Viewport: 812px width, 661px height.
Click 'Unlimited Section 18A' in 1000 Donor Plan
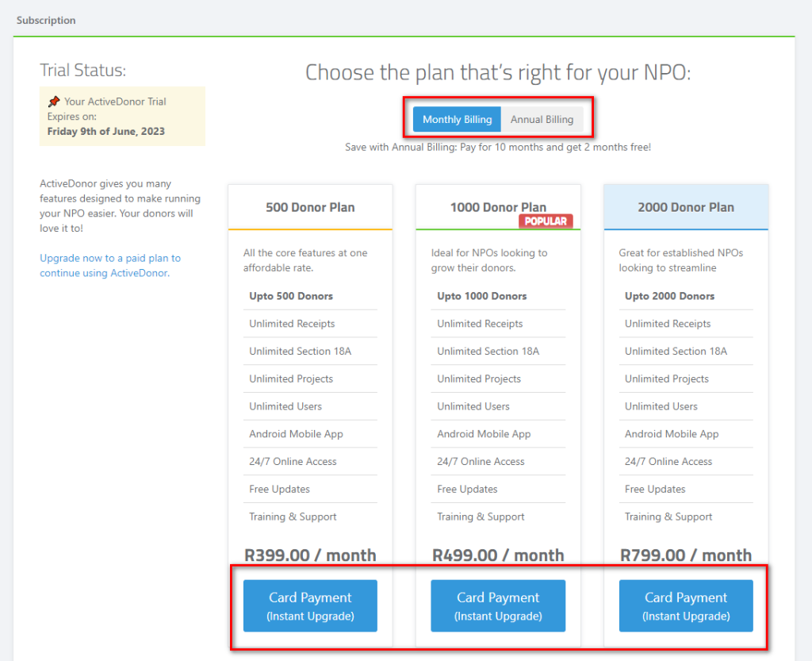pos(498,352)
